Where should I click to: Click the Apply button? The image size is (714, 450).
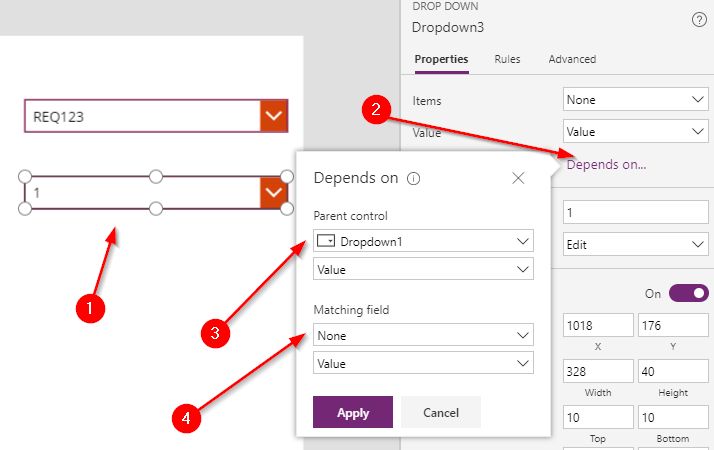coord(353,412)
